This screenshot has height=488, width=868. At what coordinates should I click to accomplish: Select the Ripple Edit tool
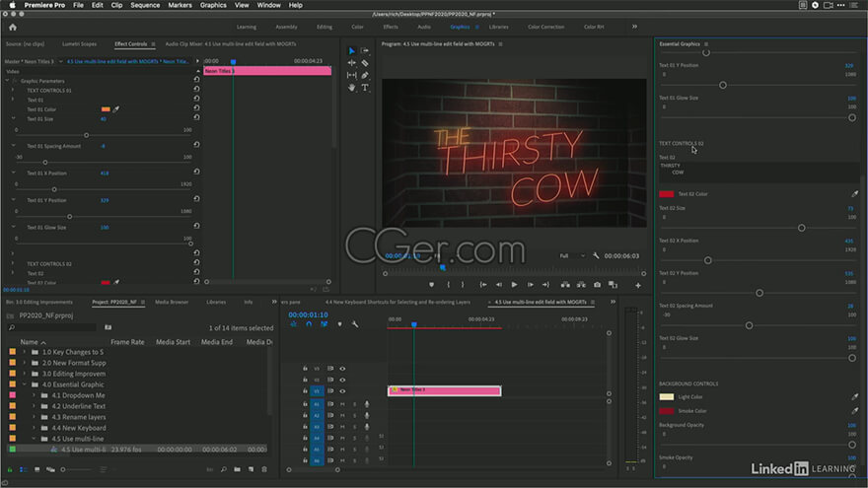pos(351,63)
